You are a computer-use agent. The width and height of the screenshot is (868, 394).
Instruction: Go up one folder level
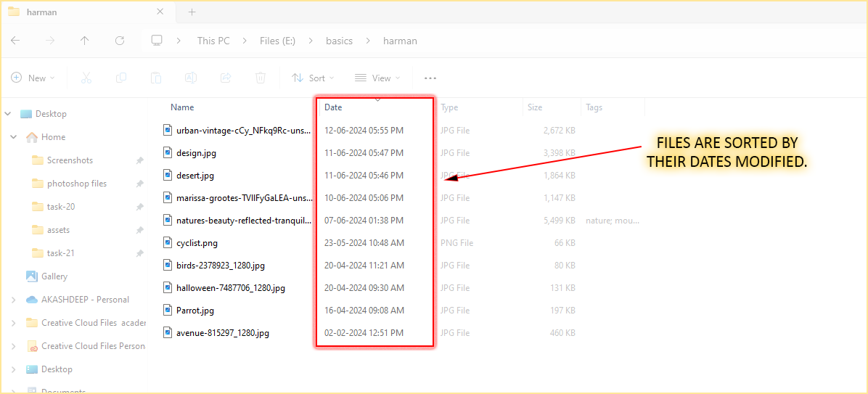pos(84,41)
